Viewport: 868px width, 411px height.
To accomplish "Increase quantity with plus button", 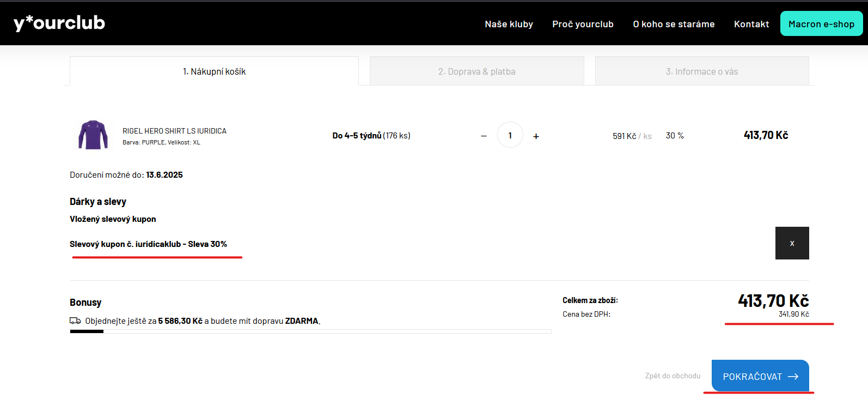I will click(x=536, y=136).
